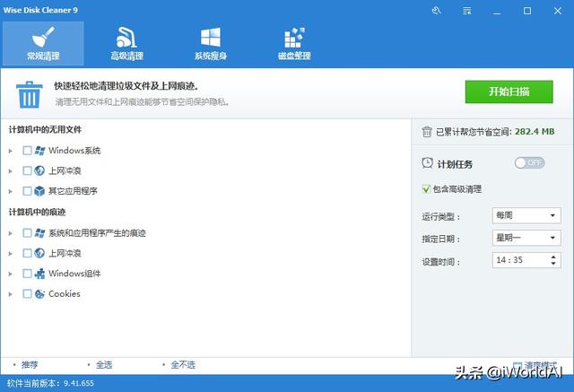Expand the 上网冲浪 node under 痕迹
574x392 pixels.
click(x=11, y=253)
